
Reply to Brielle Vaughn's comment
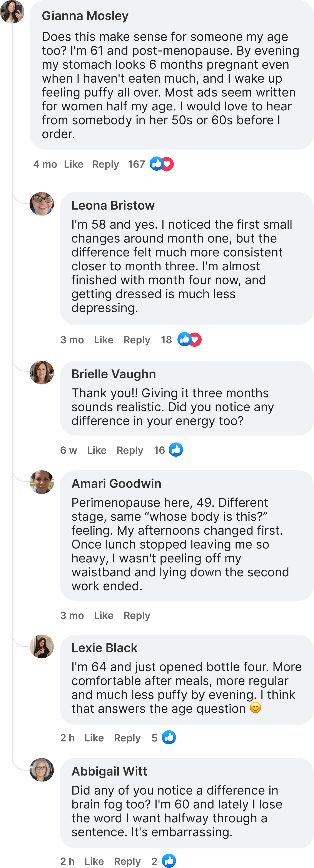[x=130, y=450]
